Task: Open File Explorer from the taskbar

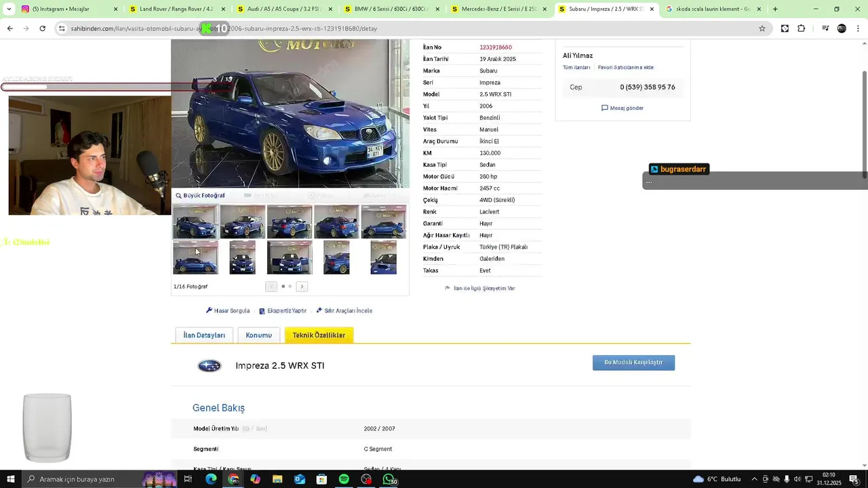Action: 277,479
